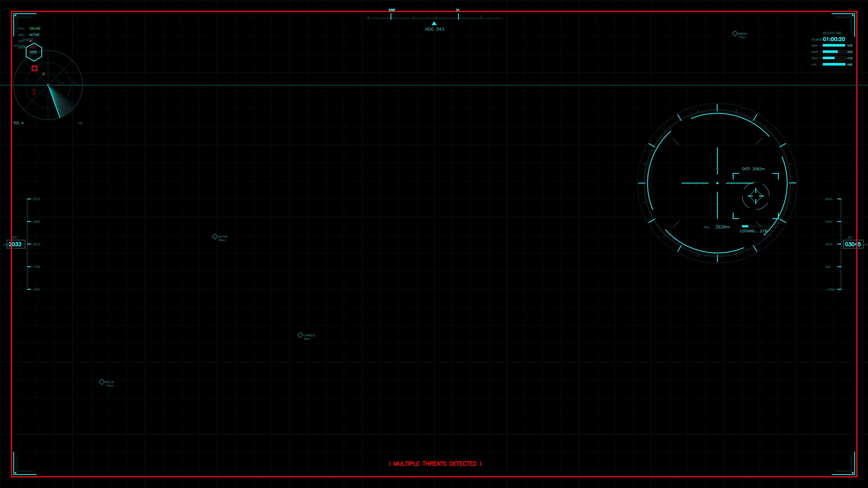Select the diamond target lock reticle near the crosshair
The height and width of the screenshot is (488, 868).
click(x=757, y=196)
